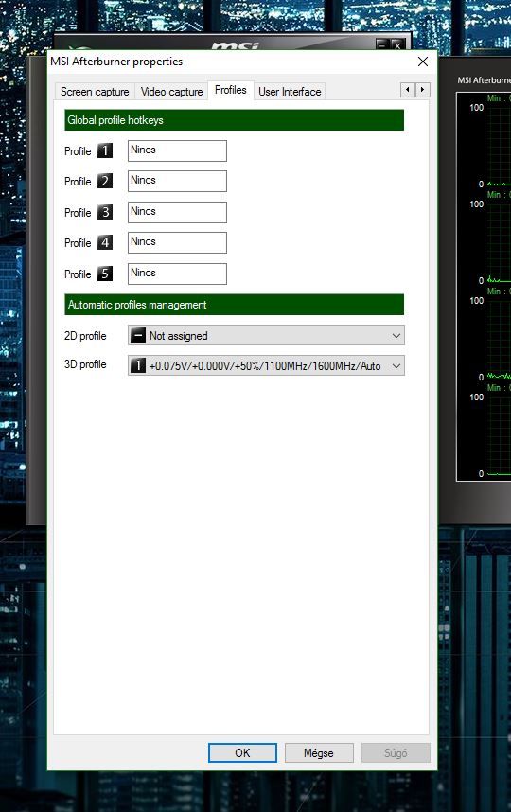Click the Profile 1 number icon

coord(105,150)
